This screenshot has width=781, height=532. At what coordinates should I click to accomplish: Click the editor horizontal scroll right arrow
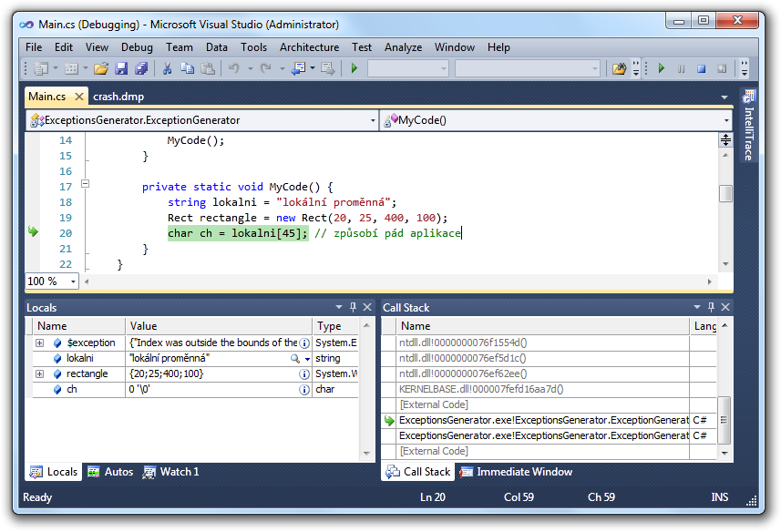(710, 281)
